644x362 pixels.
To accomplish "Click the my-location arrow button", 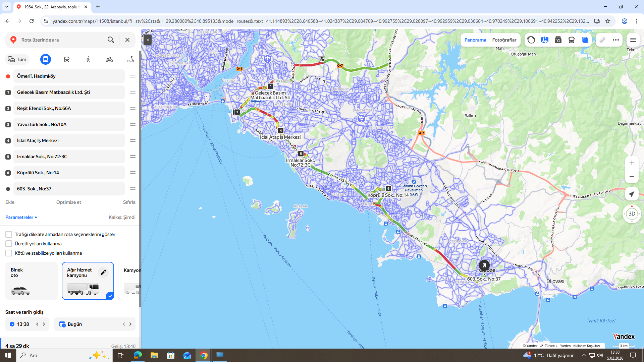I will click(x=632, y=194).
